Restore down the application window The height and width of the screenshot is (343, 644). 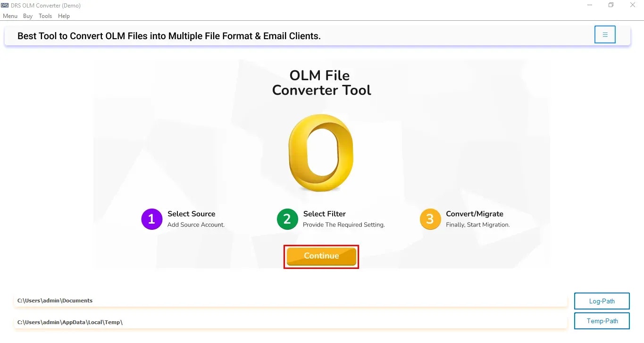[x=611, y=5]
